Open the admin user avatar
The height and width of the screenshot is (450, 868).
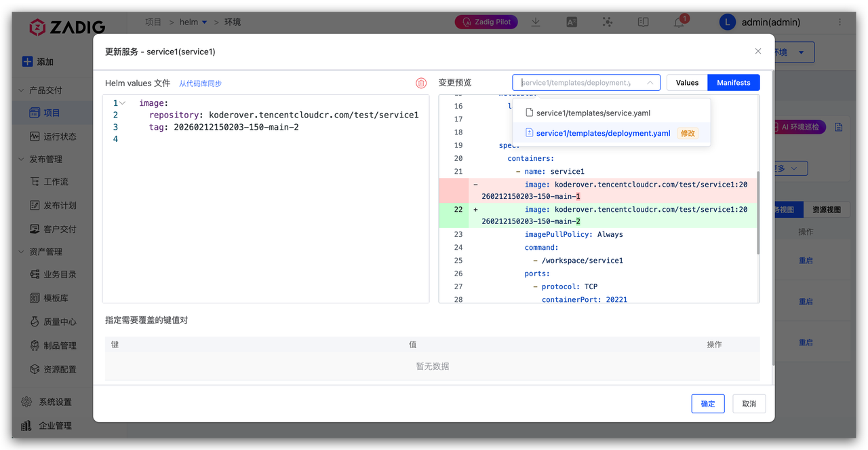(727, 22)
